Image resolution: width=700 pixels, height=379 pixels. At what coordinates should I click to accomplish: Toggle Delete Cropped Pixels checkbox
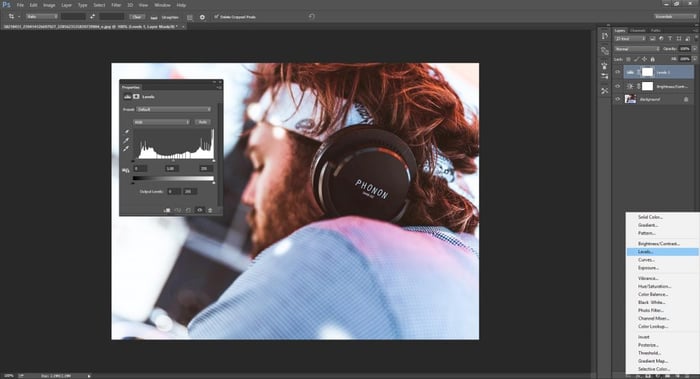click(x=217, y=17)
